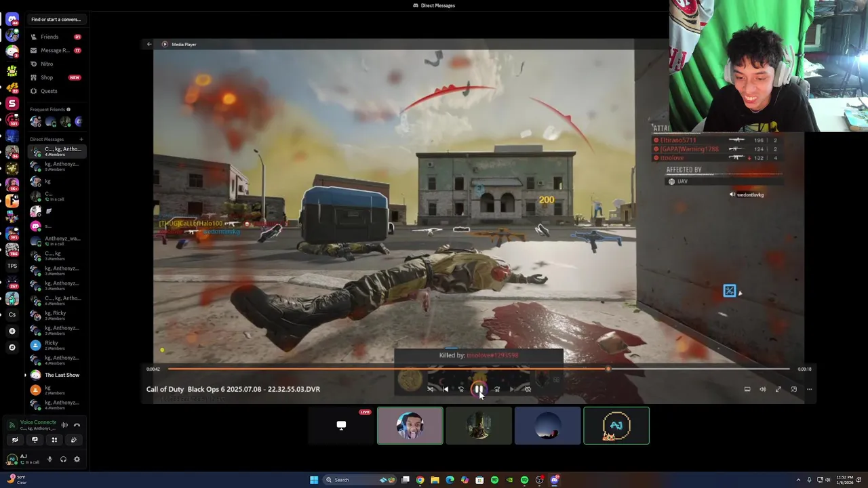Open Media Player cast to device button

[747, 389]
